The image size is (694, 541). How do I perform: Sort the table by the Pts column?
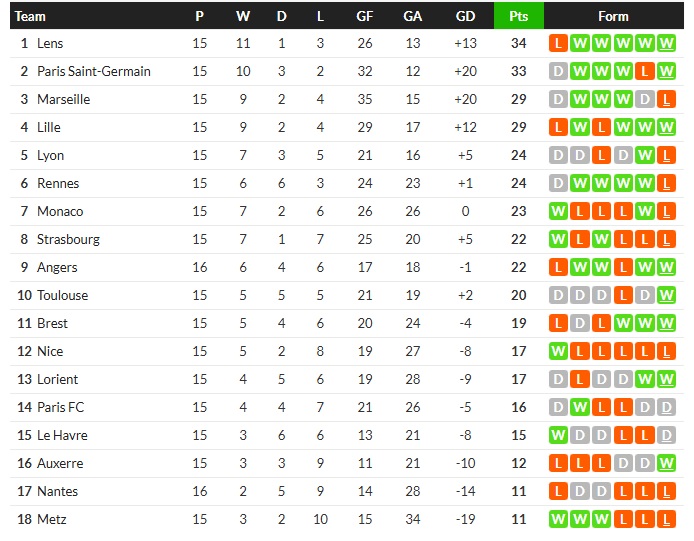(518, 16)
